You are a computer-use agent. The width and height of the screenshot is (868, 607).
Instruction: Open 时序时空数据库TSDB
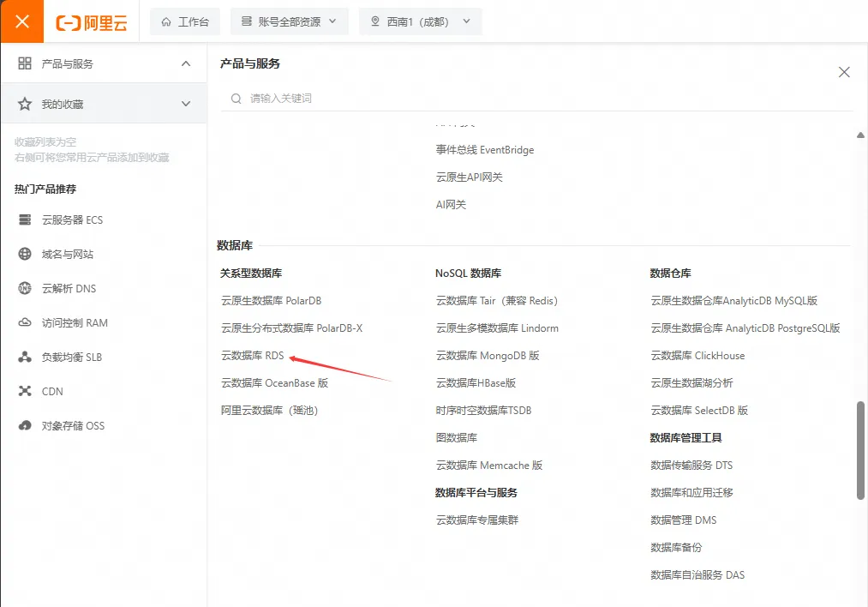484,411
